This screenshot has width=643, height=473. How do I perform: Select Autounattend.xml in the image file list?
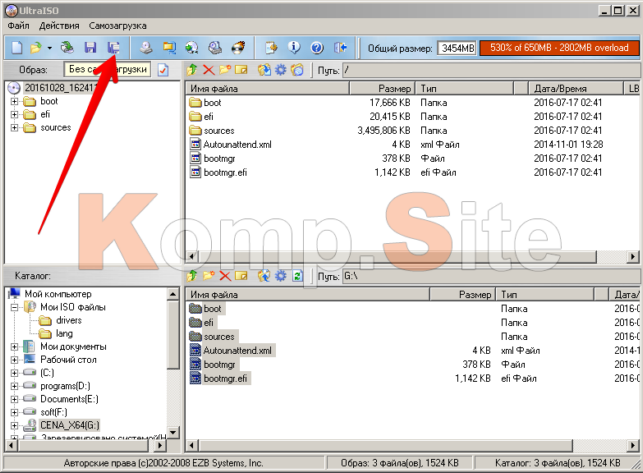pos(237,144)
